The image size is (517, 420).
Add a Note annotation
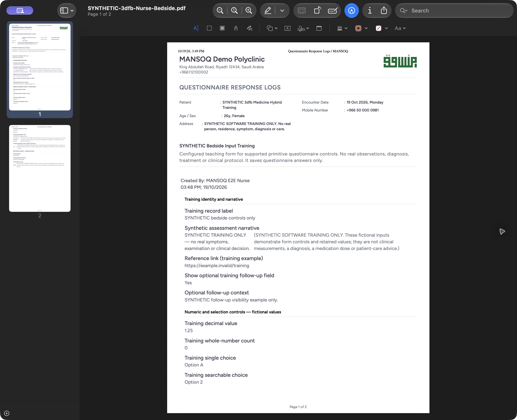click(x=319, y=28)
